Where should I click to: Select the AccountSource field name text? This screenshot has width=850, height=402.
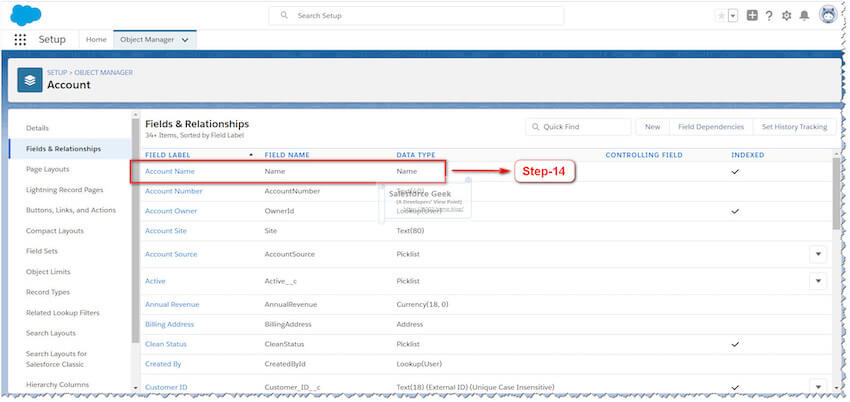(289, 254)
